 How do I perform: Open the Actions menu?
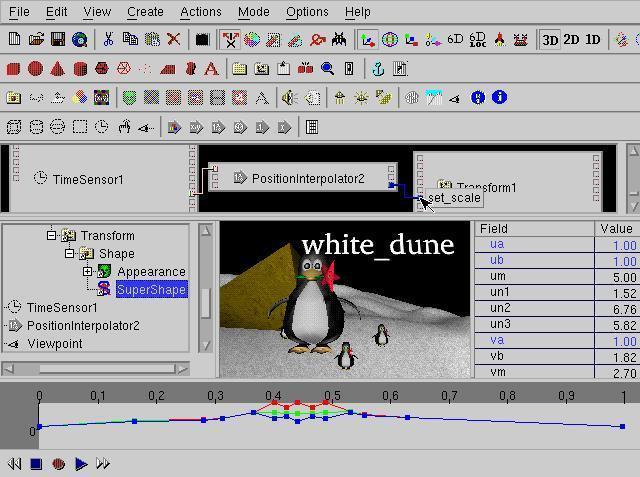201,12
